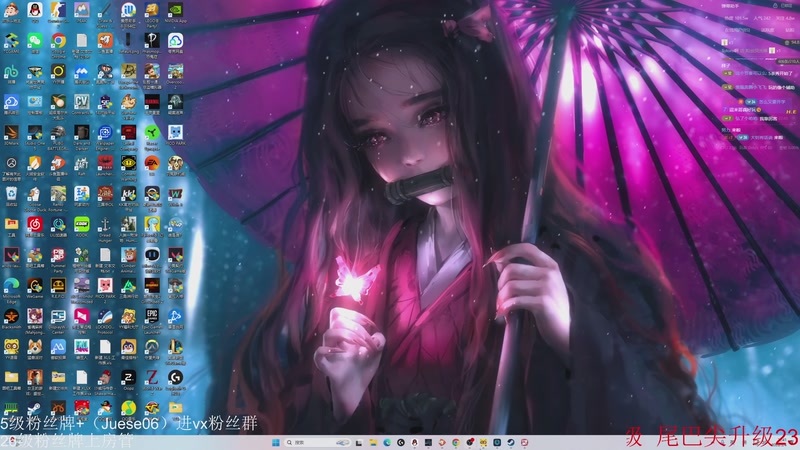Open the LEGO Party game shortcut

tap(152, 10)
